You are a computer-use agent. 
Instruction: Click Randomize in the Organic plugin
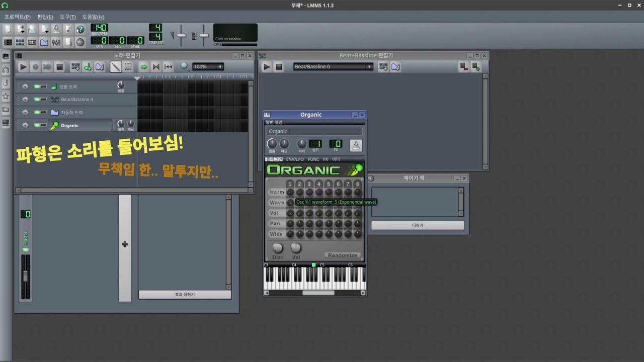tap(342, 255)
